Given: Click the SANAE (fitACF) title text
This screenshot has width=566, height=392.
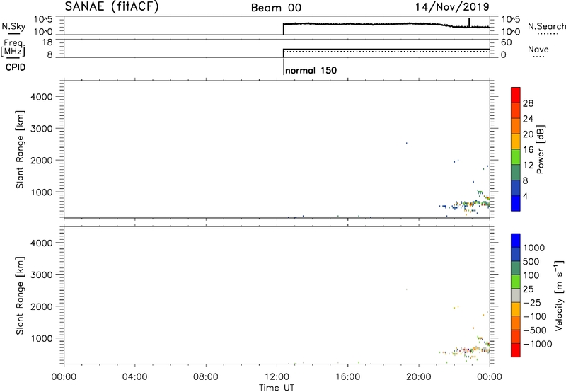Looking at the screenshot, I should click(112, 6).
